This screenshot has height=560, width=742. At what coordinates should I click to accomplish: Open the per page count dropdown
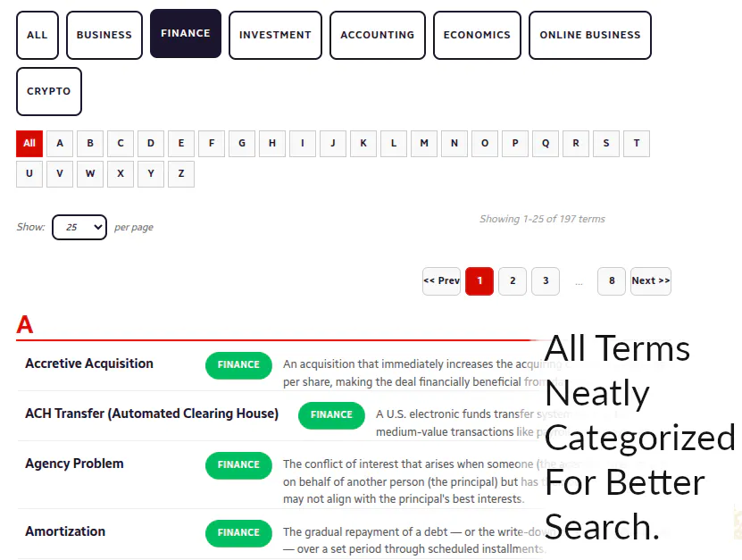pyautogui.click(x=79, y=227)
